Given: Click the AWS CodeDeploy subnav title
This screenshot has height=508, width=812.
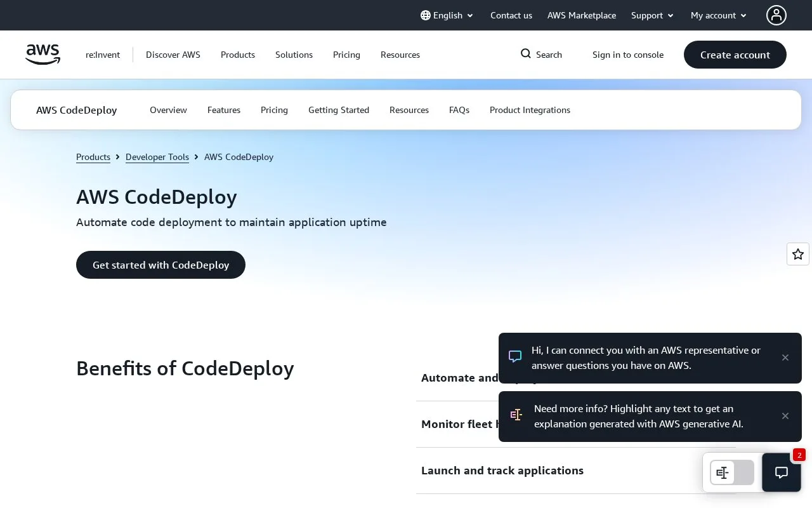Looking at the screenshot, I should pyautogui.click(x=77, y=110).
